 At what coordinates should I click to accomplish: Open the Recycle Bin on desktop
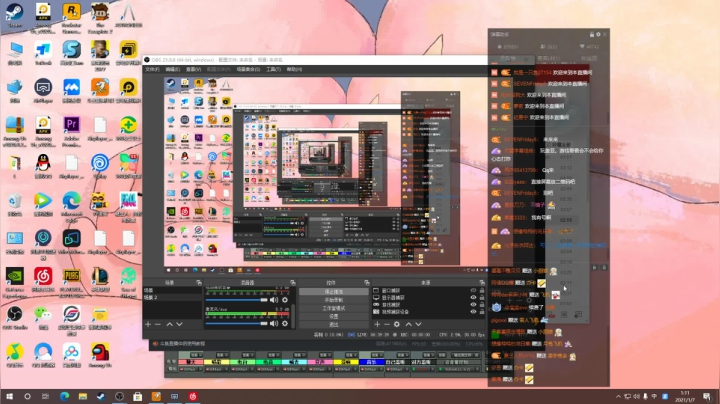[x=15, y=203]
